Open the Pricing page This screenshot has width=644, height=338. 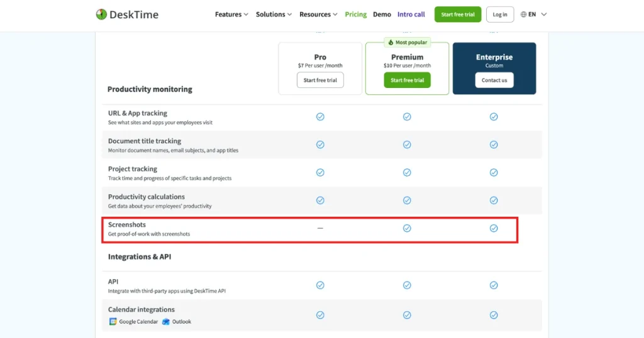(356, 14)
